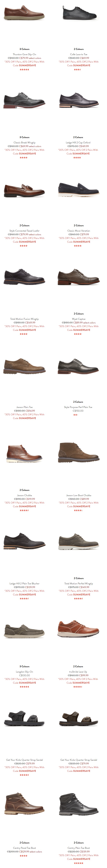This screenshot has width=107, height=868.
Task: View the Jaxson Chukka boot image
Action: (24, 453)
